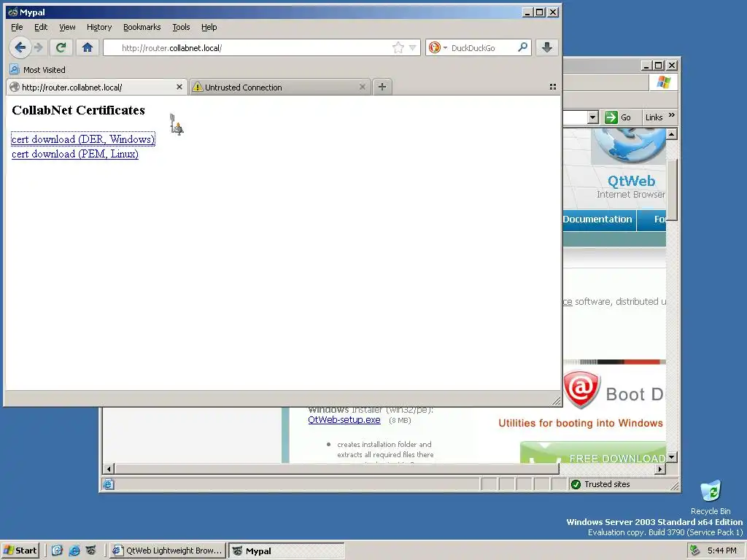The image size is (747, 560).
Task: Click scroll left arrow in Internet Explorer window
Action: point(109,469)
